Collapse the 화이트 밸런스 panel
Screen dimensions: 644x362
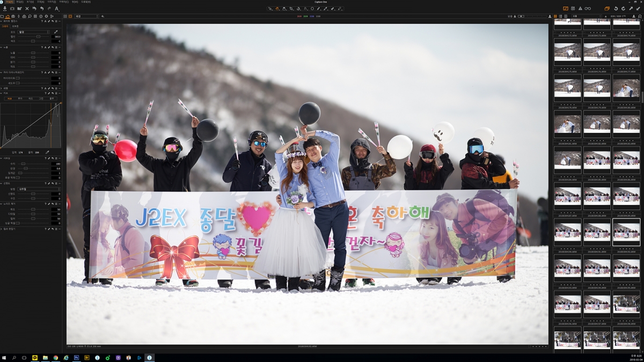pos(2,21)
